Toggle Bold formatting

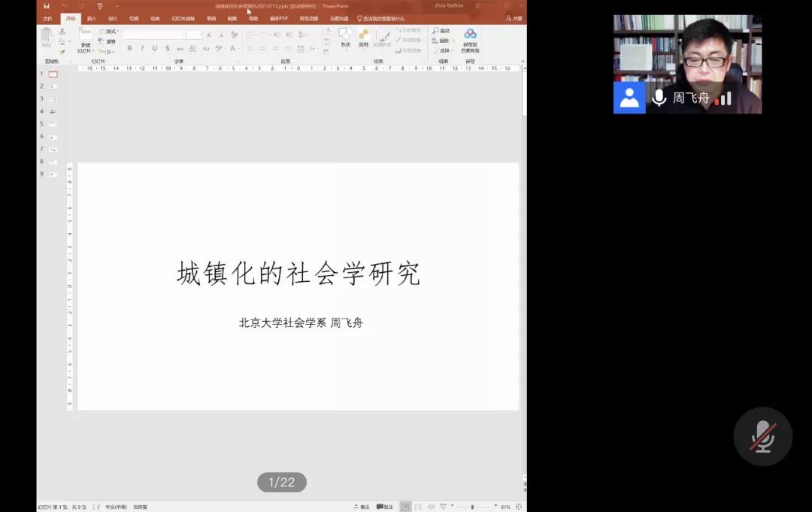129,48
